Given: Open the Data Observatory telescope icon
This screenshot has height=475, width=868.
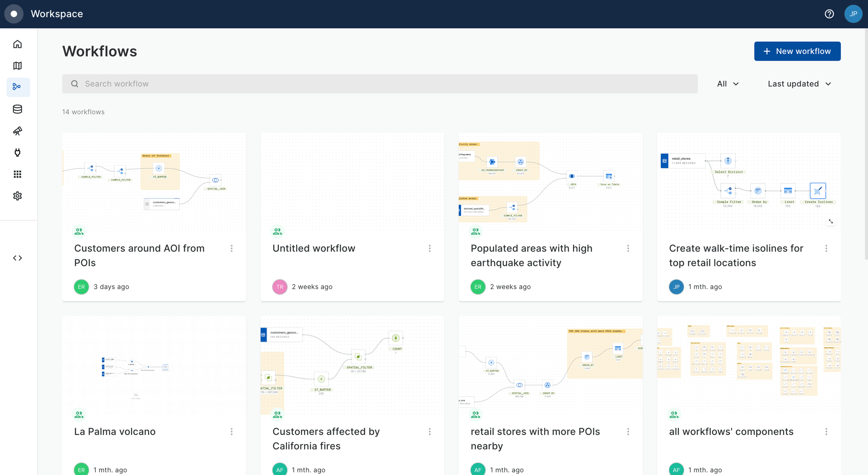Looking at the screenshot, I should pyautogui.click(x=17, y=131).
